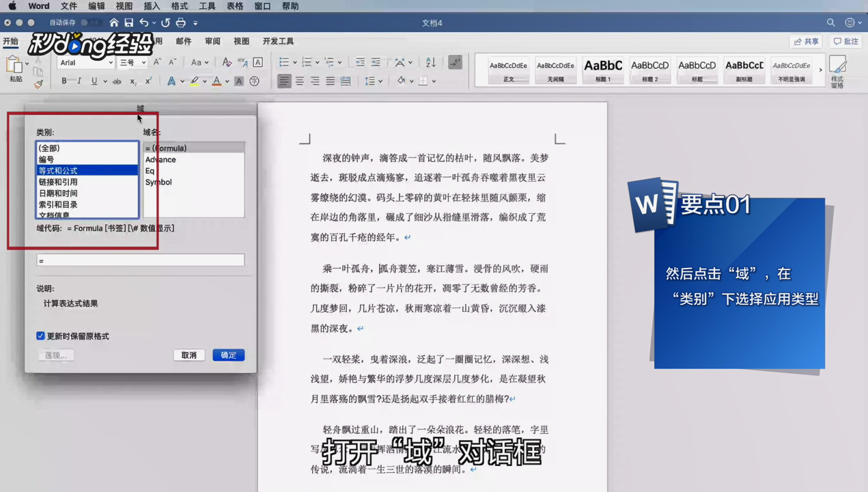The height and width of the screenshot is (492, 868).
Task: Click 取消 in the field dialog
Action: (x=189, y=355)
